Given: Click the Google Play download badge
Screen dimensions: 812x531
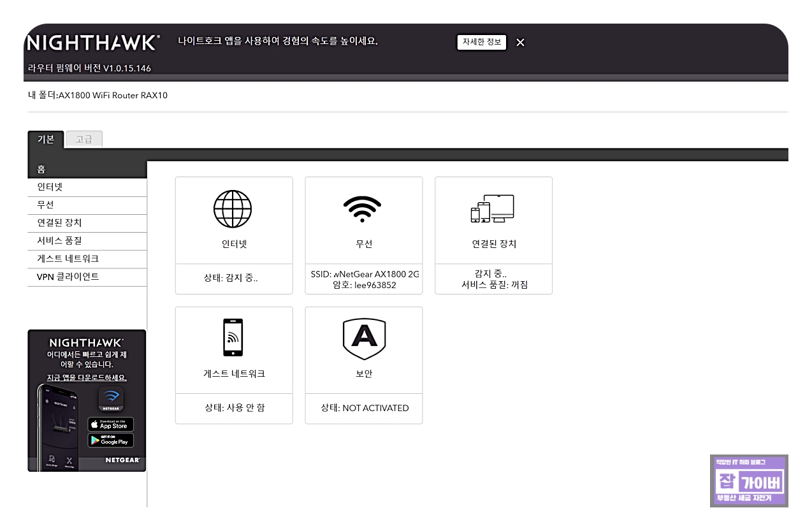Looking at the screenshot, I should [x=110, y=440].
